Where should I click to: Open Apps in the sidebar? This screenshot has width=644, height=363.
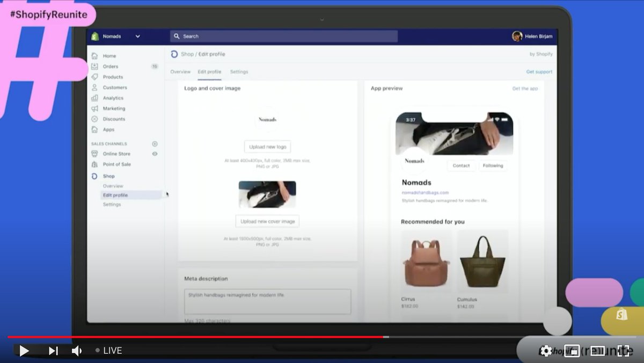point(108,129)
